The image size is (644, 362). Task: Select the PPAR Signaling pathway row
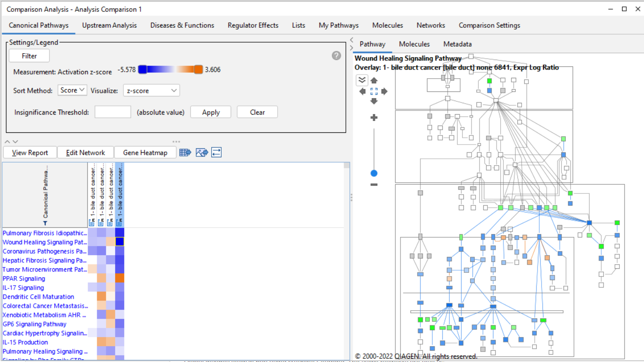point(45,278)
